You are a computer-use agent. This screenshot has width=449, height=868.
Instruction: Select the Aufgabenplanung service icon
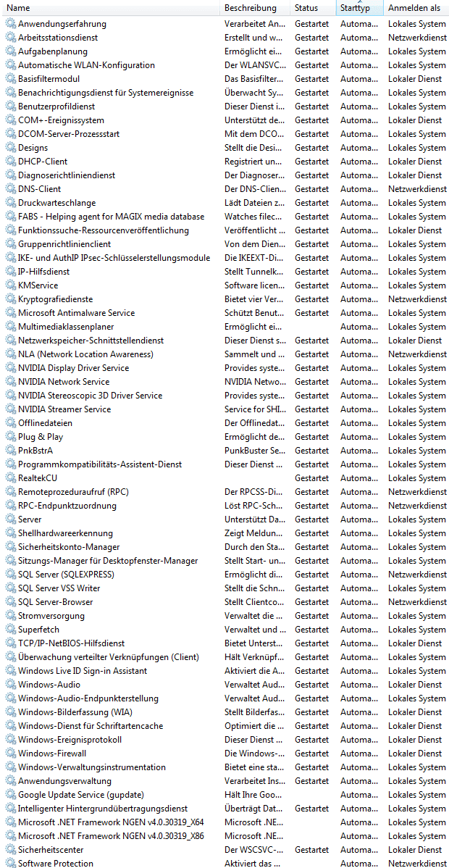11,51
